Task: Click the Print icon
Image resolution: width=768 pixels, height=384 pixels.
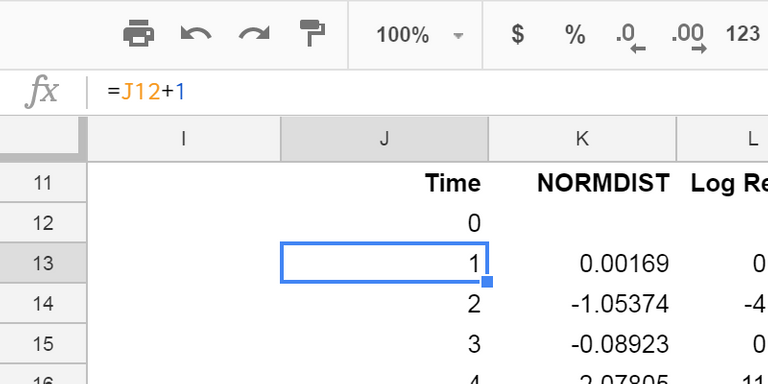Action: [139, 34]
